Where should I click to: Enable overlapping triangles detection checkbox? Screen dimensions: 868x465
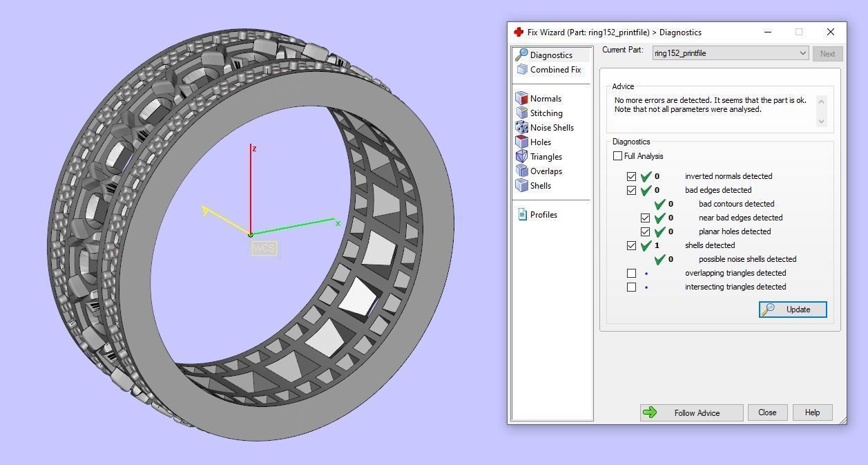(x=631, y=273)
